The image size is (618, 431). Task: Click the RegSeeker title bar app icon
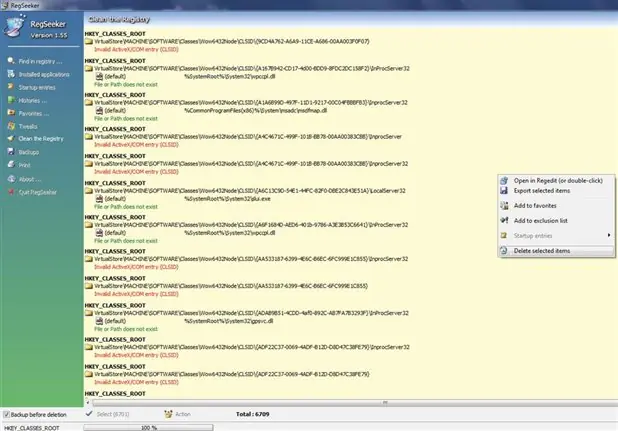click(x=5, y=5)
